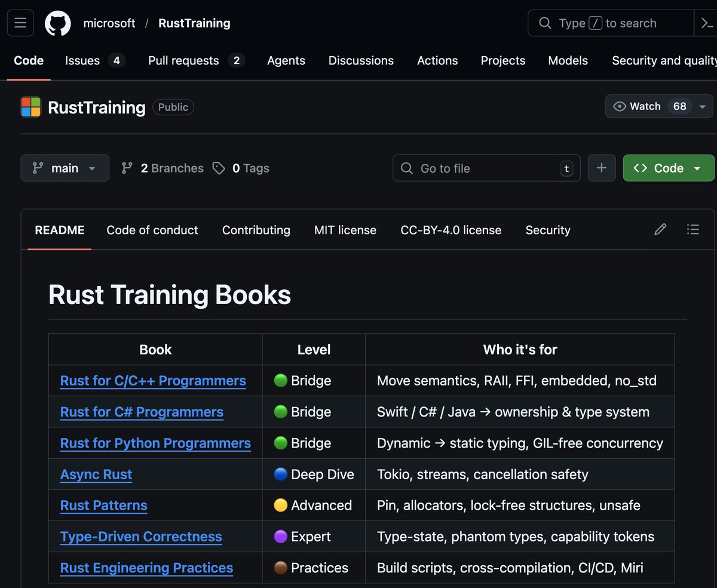Focus the Type / to search field
Screen dimensions: 717x588
click(611, 23)
